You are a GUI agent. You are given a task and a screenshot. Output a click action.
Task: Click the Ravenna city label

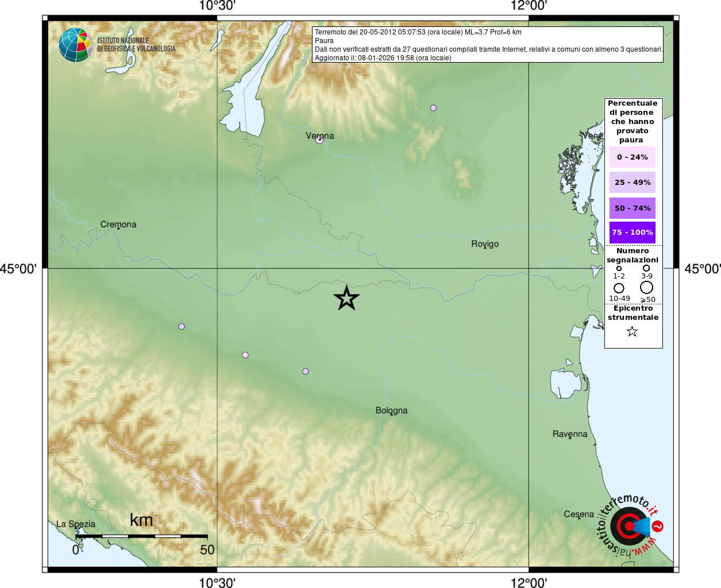pyautogui.click(x=570, y=434)
